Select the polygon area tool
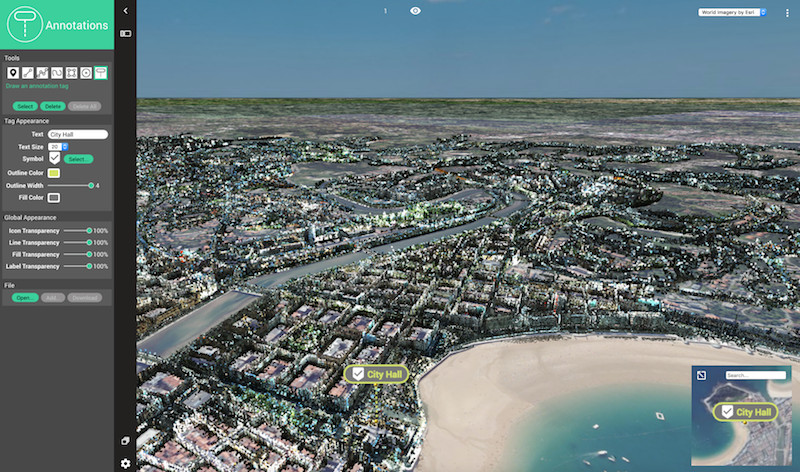This screenshot has width=800, height=472. [x=71, y=73]
